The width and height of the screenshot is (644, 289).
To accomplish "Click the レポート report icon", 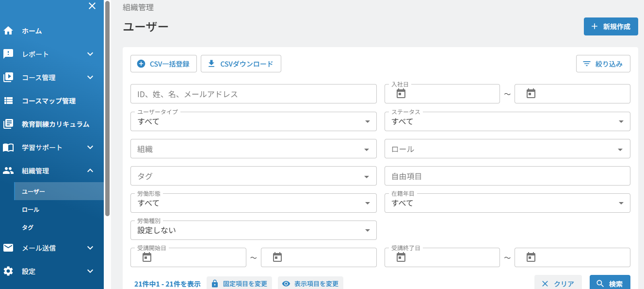I will tap(8, 54).
